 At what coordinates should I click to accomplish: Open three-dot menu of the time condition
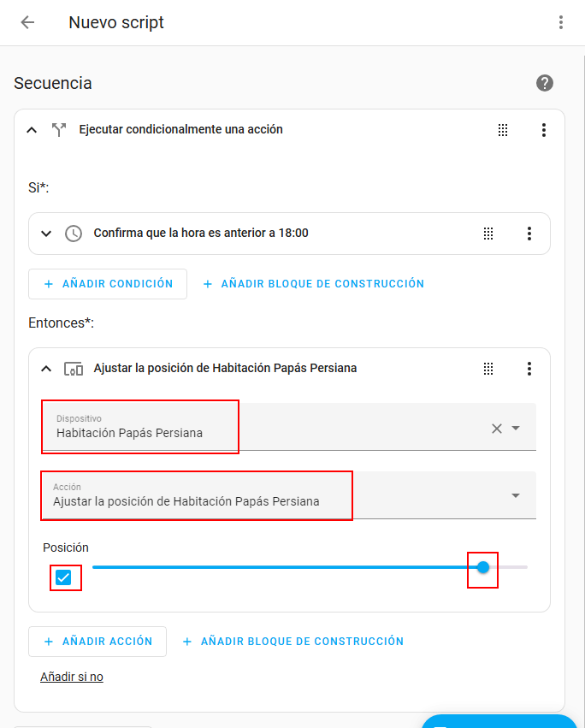pos(529,234)
